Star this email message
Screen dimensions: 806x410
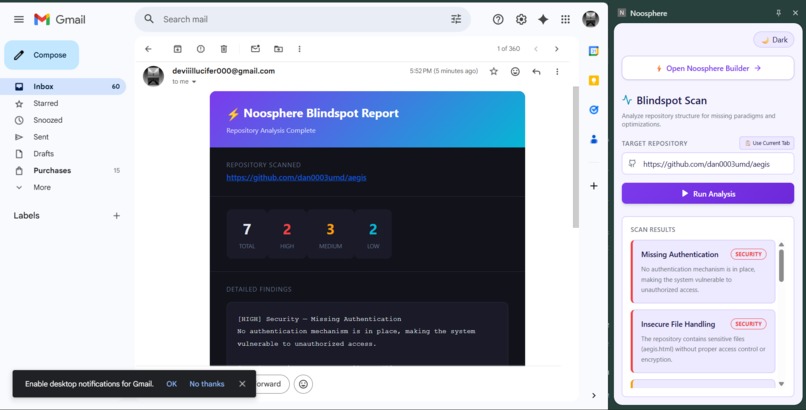pyautogui.click(x=493, y=71)
